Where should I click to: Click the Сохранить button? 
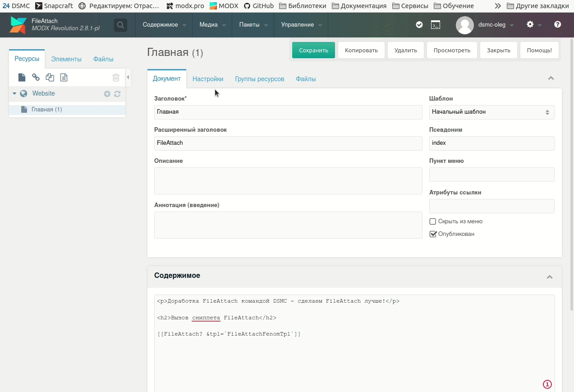tap(313, 50)
